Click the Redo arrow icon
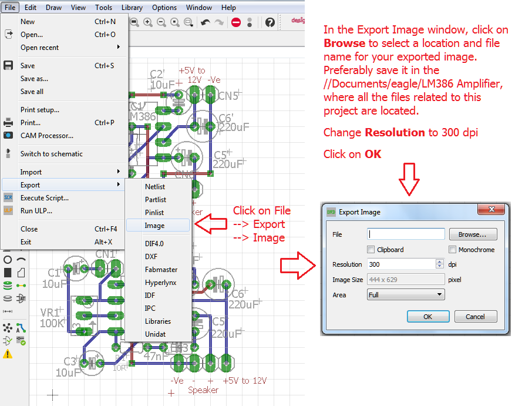 tap(219, 22)
